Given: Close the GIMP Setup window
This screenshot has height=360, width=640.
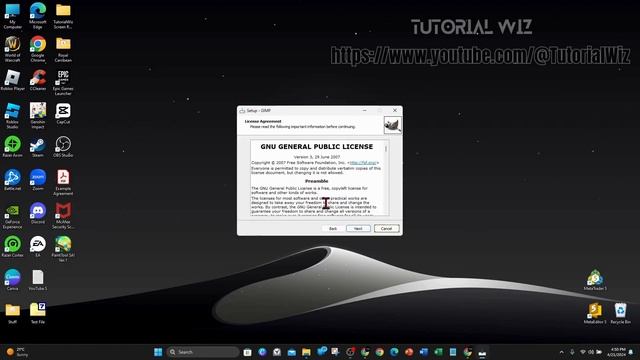Looking at the screenshot, I should coord(395,110).
